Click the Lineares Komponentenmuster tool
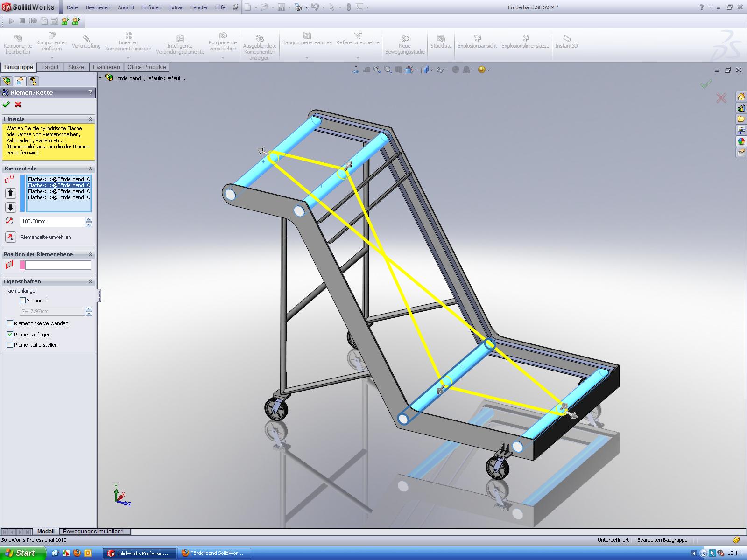Image resolution: width=747 pixels, height=560 pixels. [128, 42]
